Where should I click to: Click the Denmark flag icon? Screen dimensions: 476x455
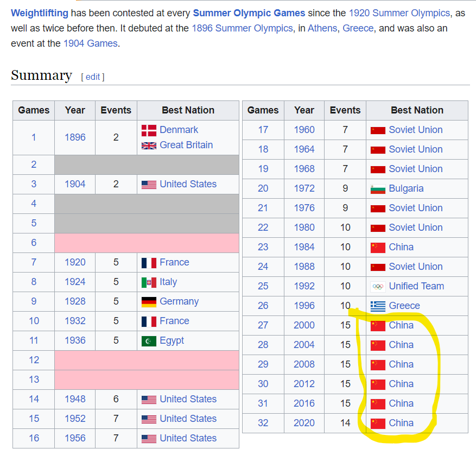(149, 130)
